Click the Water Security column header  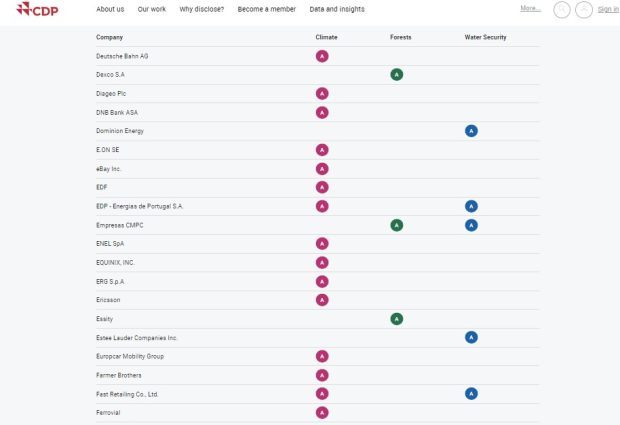coord(485,37)
